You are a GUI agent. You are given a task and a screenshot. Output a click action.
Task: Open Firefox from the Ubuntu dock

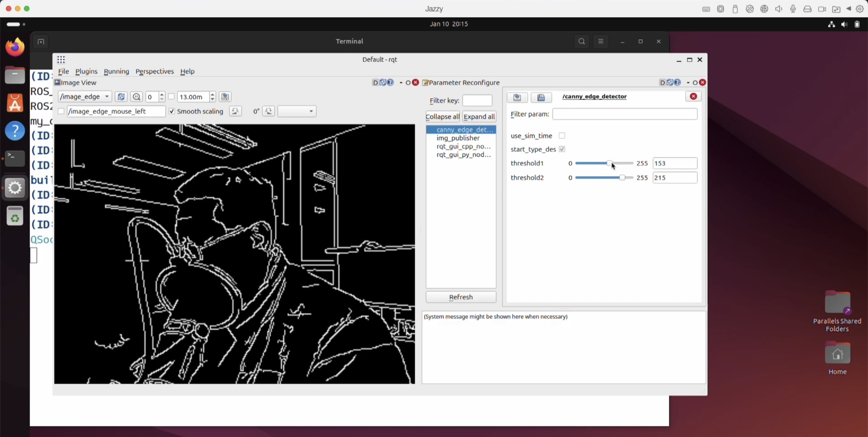(x=15, y=47)
